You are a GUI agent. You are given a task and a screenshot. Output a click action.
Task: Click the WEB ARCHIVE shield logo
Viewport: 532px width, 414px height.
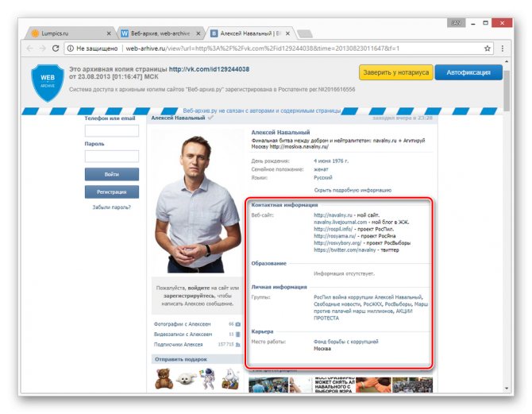pyautogui.click(x=48, y=83)
